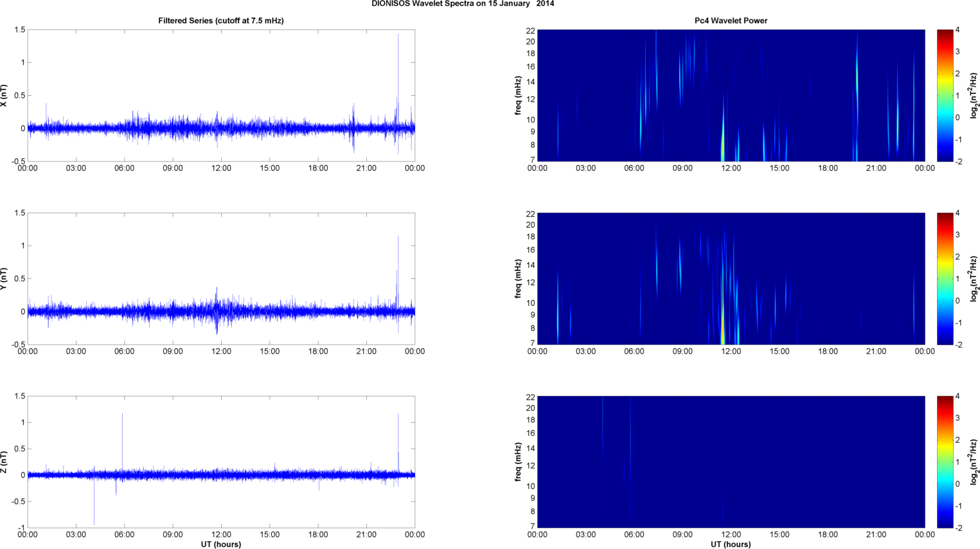Click the '09:00' tick under the X wavelet spectrum
This screenshot has height=549, width=980.
[x=682, y=168]
